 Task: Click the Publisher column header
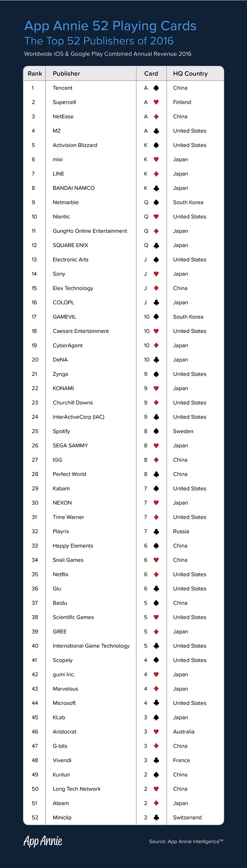click(x=66, y=74)
